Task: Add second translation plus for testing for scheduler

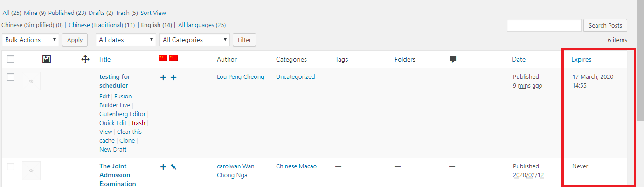Action: 173,77
